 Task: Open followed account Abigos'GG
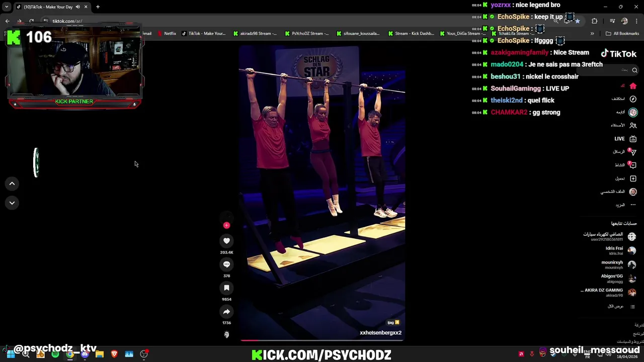click(x=618, y=278)
